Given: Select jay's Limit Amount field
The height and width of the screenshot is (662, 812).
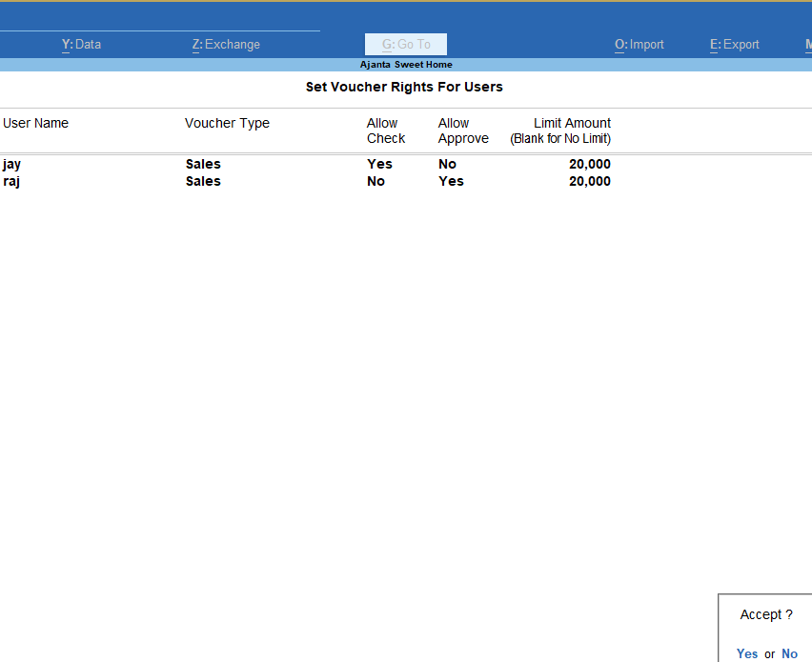Looking at the screenshot, I should click(x=589, y=164).
